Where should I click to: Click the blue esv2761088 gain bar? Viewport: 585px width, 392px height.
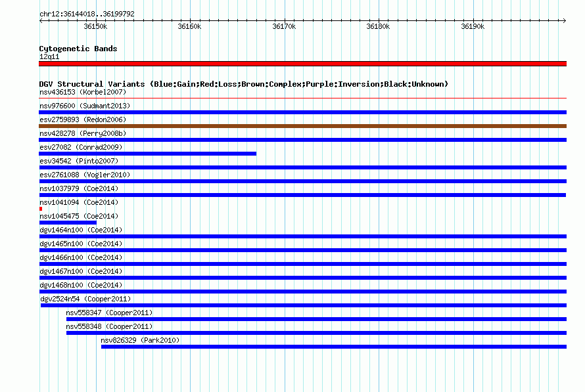302,181
